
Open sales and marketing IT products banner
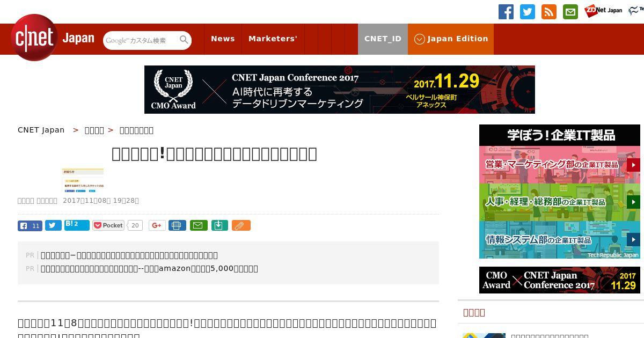[560, 165]
